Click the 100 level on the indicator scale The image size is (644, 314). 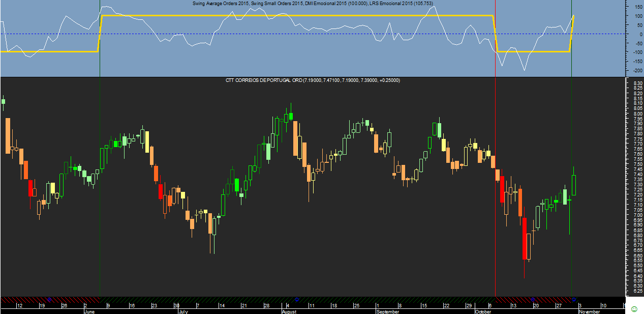[x=634, y=16]
